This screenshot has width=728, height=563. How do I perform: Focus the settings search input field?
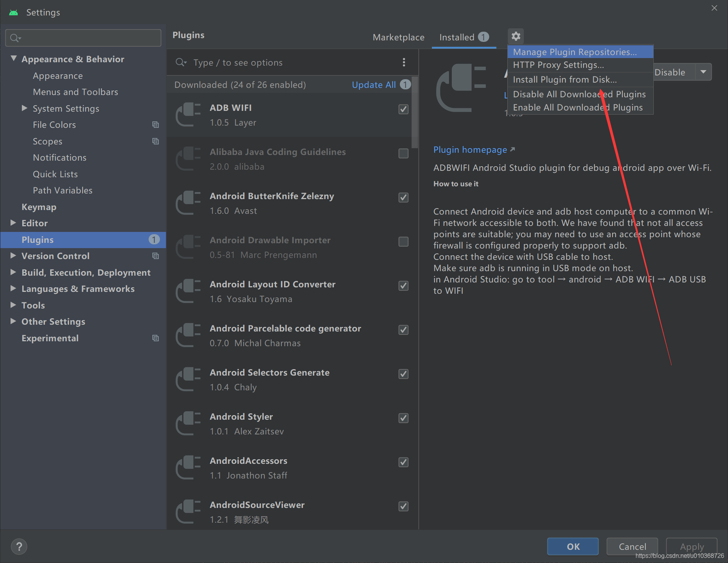(83, 38)
